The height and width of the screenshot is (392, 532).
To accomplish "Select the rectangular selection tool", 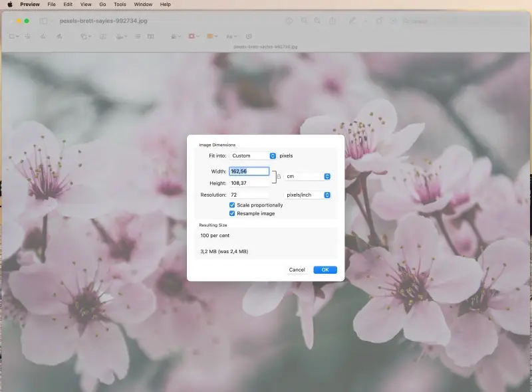I will [13, 37].
